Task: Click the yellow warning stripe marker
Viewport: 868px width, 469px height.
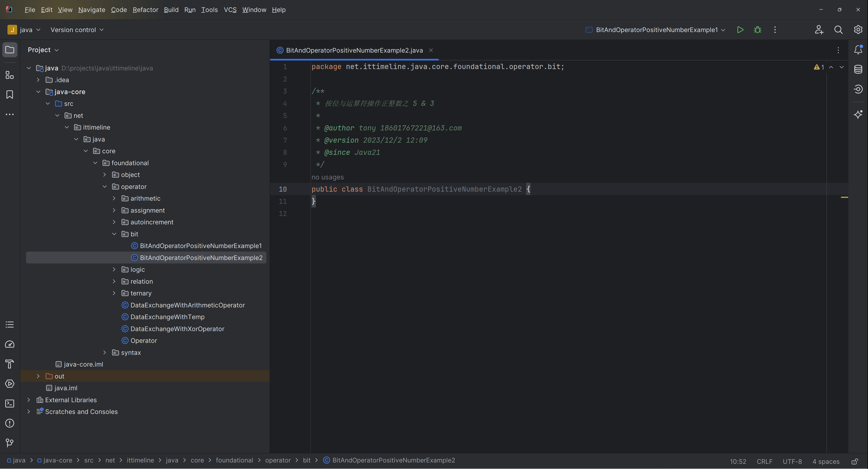Action: tap(844, 197)
